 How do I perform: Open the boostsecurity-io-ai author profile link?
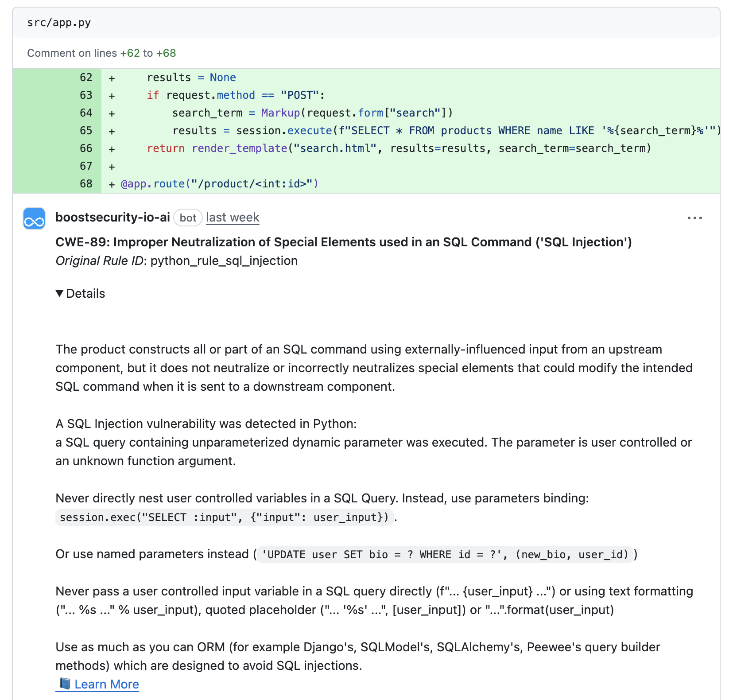tap(112, 218)
